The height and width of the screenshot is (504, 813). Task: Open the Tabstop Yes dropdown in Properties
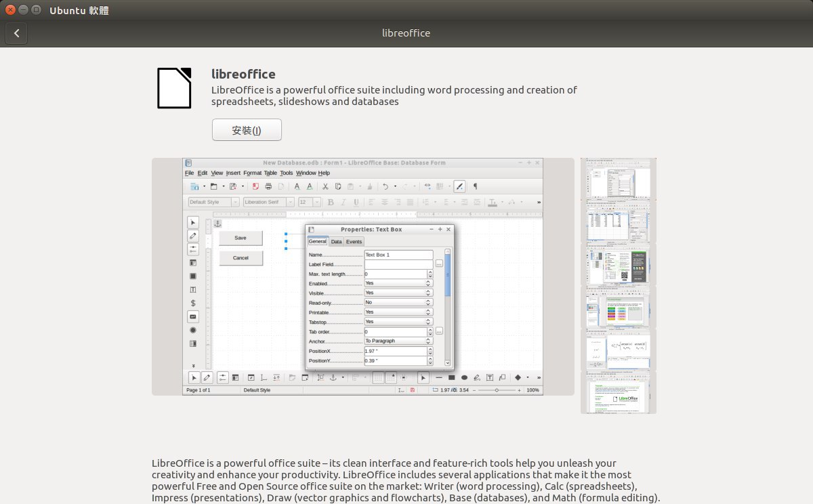click(x=398, y=322)
